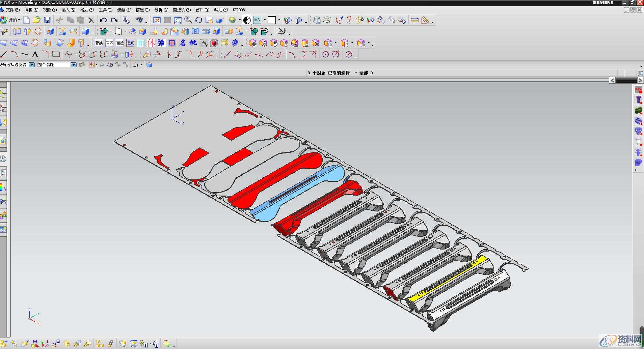Select the Rectangle curve tool
The image size is (644, 349).
click(56, 54)
